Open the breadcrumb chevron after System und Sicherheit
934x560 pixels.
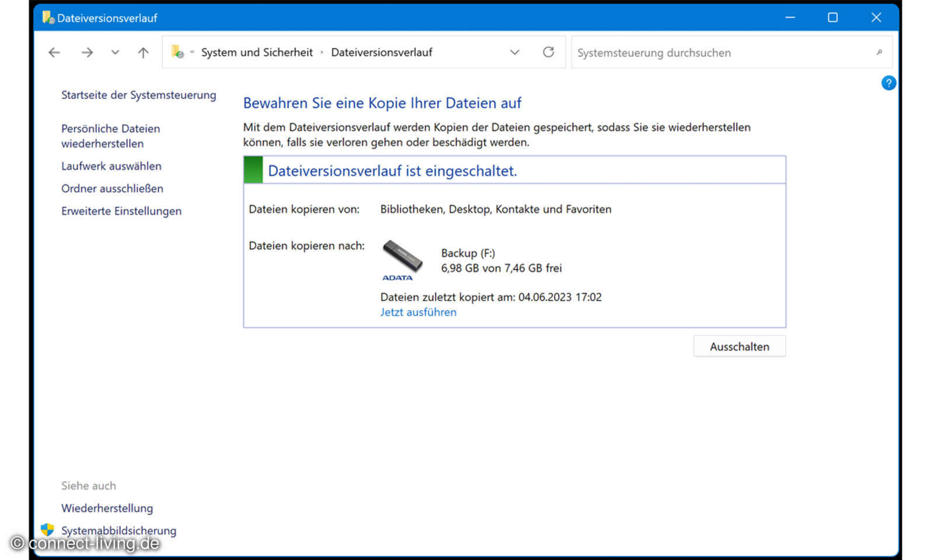click(322, 52)
